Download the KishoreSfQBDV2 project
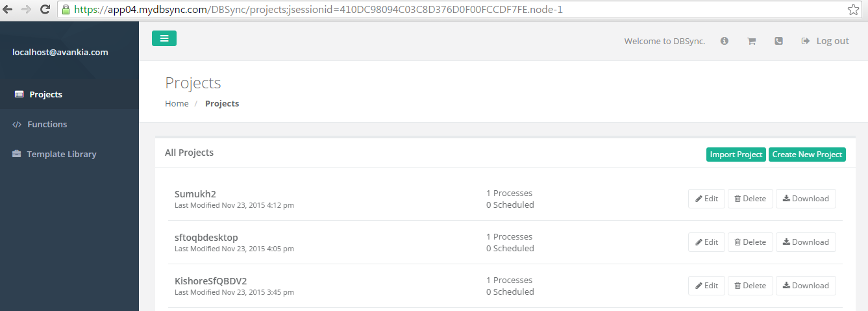Image resolution: width=868 pixels, height=311 pixels. (805, 286)
